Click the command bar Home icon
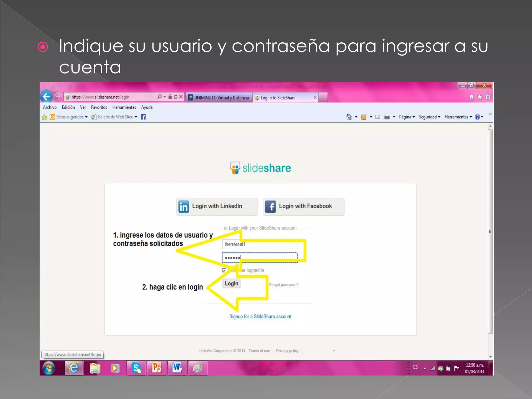The height and width of the screenshot is (399, 532). [x=349, y=117]
